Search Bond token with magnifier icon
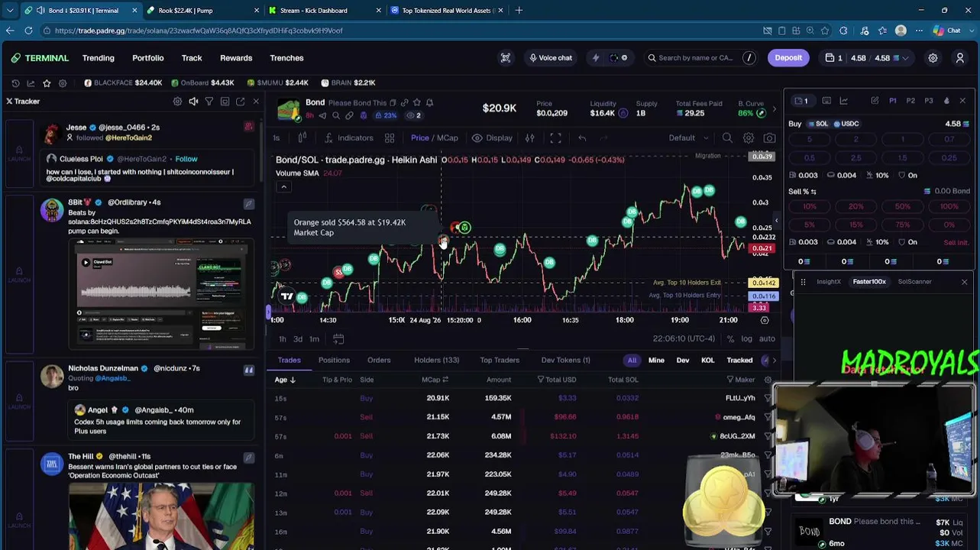This screenshot has width=980, height=550. pos(336,115)
